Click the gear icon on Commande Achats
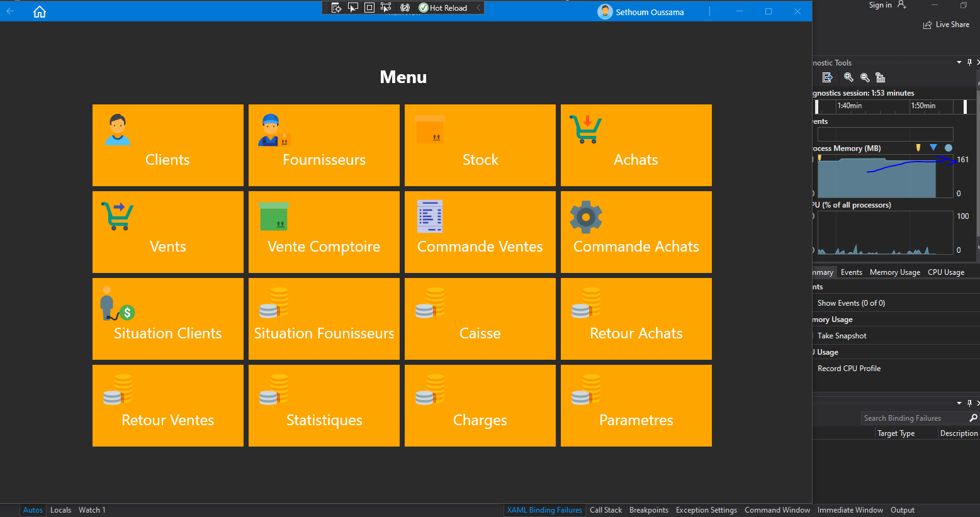The image size is (980, 517). [x=586, y=217]
